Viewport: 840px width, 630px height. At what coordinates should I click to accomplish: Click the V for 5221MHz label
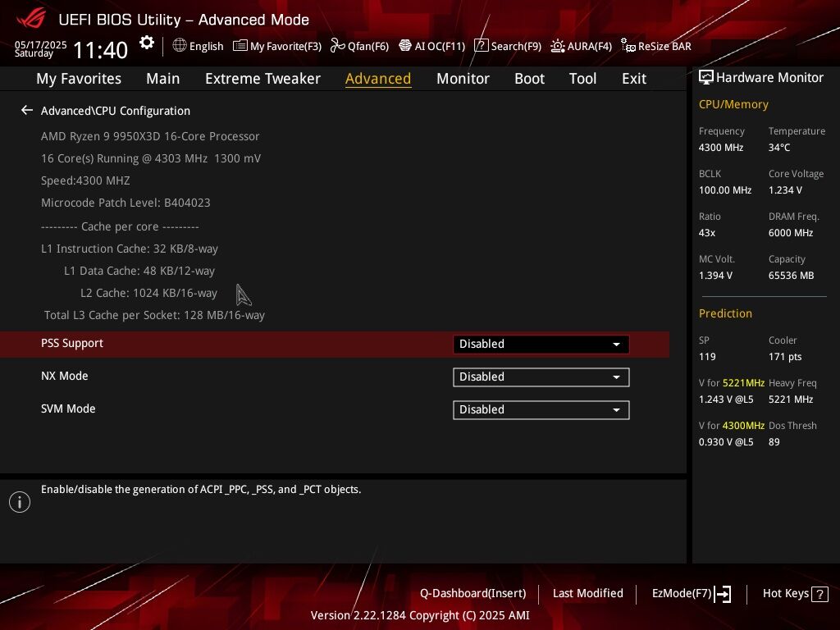(731, 383)
